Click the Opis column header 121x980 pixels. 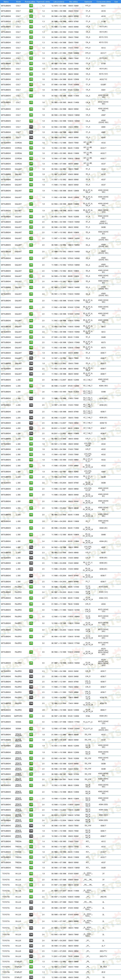[x=116, y=2]
